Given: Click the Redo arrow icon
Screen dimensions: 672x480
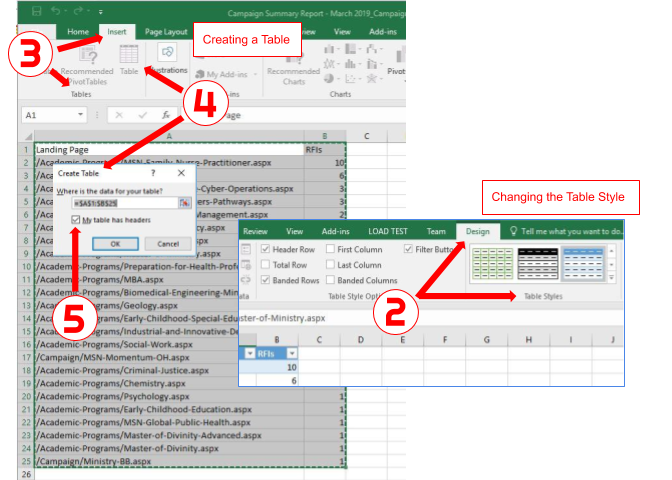Looking at the screenshot, I should pyautogui.click(x=78, y=11).
